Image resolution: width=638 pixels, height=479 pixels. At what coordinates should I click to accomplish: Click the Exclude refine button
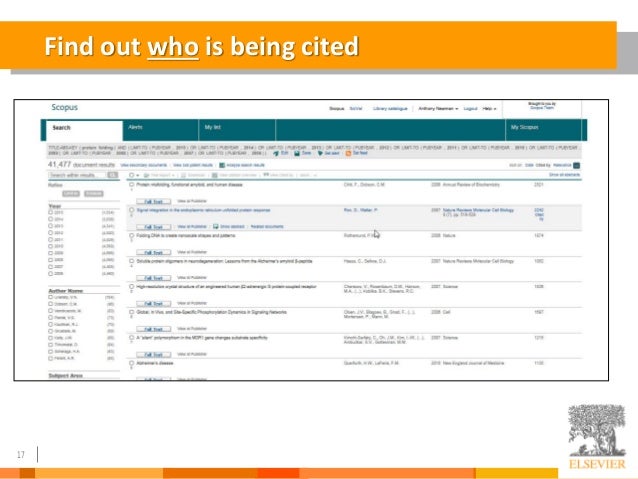tap(94, 194)
